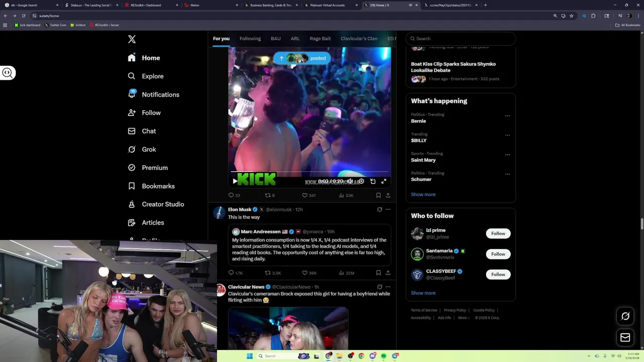Open floating Grok button
The image size is (644, 362).
coord(625,316)
